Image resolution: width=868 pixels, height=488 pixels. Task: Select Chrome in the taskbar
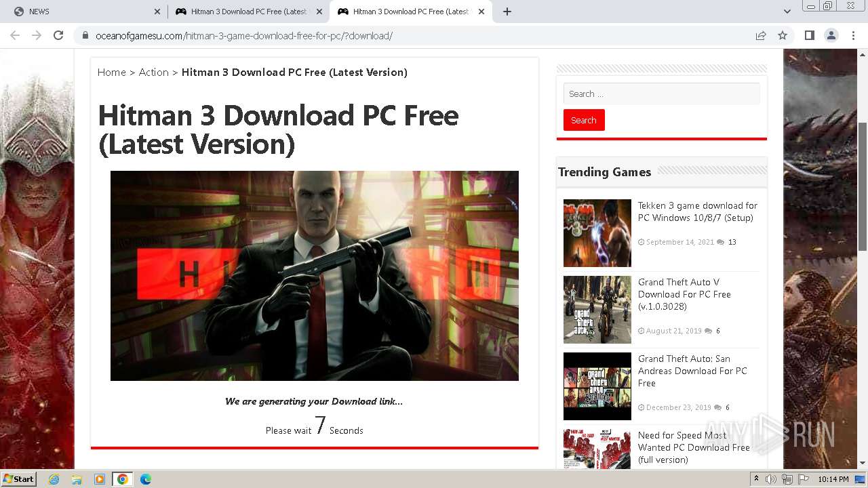(x=123, y=479)
